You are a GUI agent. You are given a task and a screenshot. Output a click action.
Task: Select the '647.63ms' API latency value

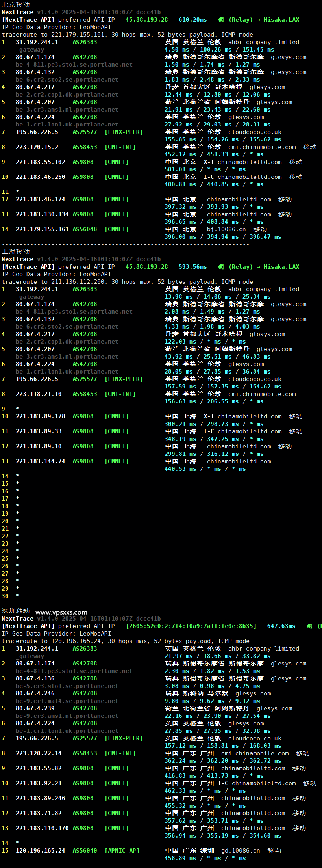click(281, 626)
